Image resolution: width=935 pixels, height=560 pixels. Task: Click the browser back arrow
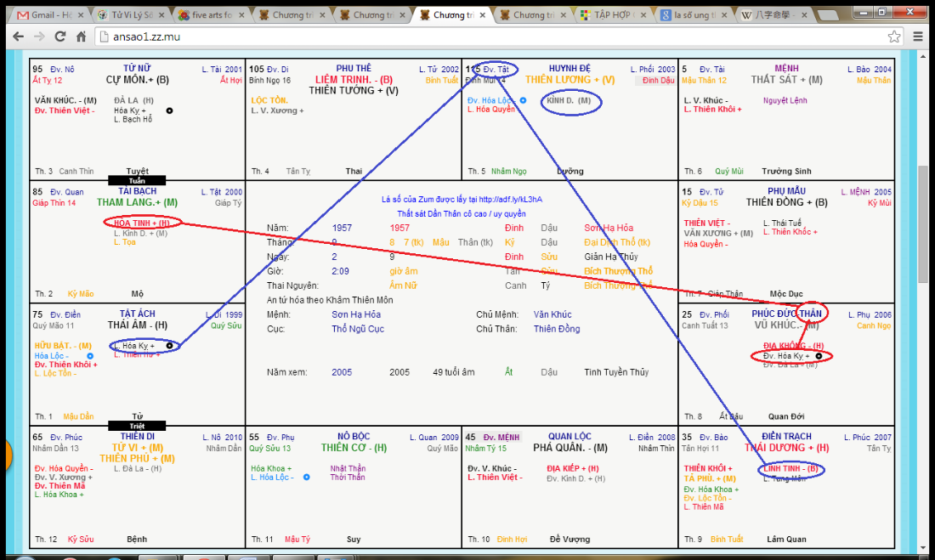[16, 37]
